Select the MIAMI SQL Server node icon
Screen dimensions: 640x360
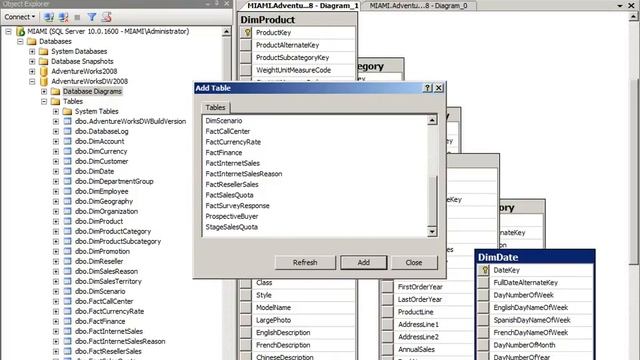click(x=20, y=31)
